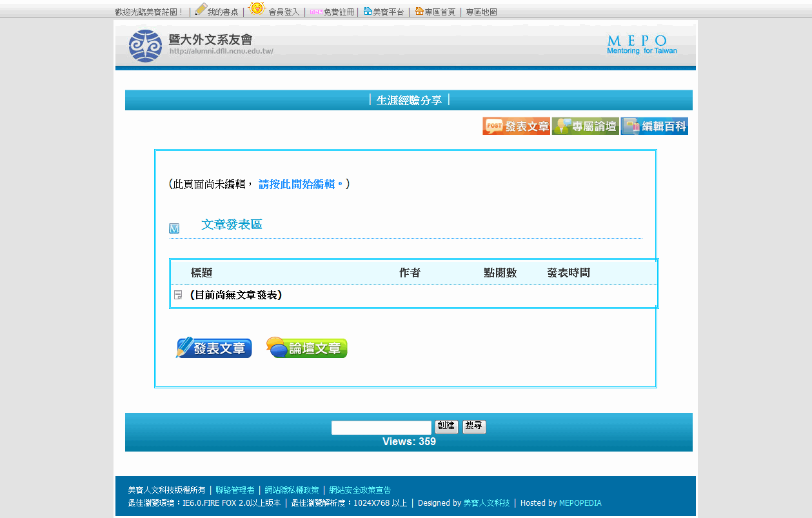Open the green 專屬論壇 button
The width and height of the screenshot is (812, 518).
585,126
